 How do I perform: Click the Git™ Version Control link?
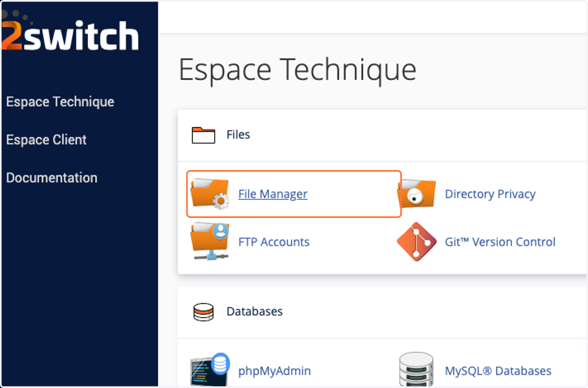point(500,242)
